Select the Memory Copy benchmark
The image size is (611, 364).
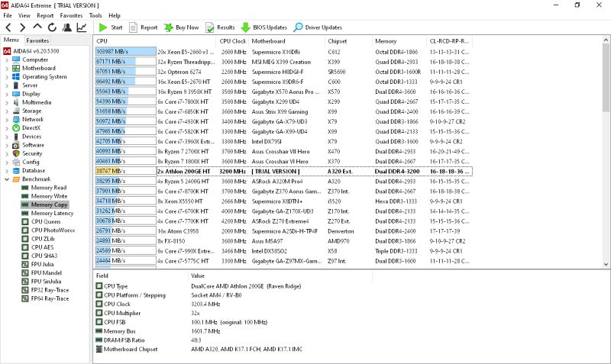pyautogui.click(x=49, y=205)
